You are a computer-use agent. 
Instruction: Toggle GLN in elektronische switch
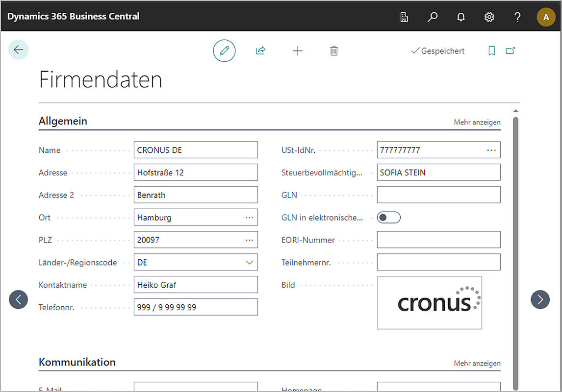[388, 217]
